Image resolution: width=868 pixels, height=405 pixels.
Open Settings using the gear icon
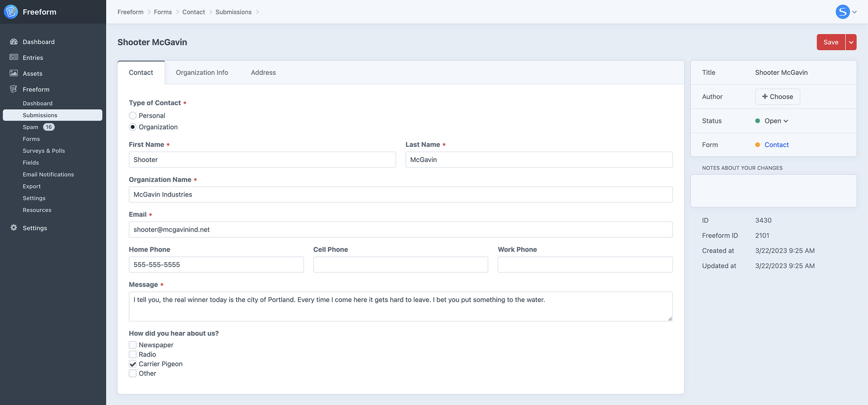tap(14, 228)
